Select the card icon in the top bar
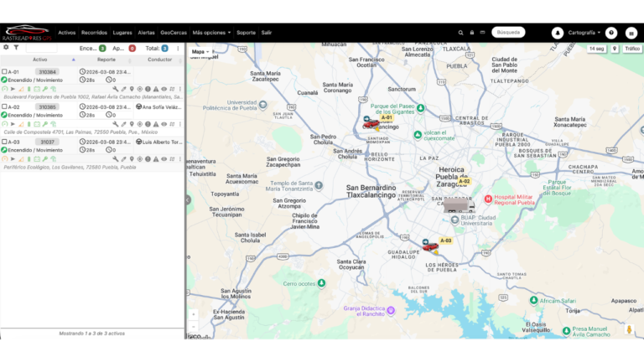Image resolution: width=644 pixels, height=362 pixels. point(483,33)
